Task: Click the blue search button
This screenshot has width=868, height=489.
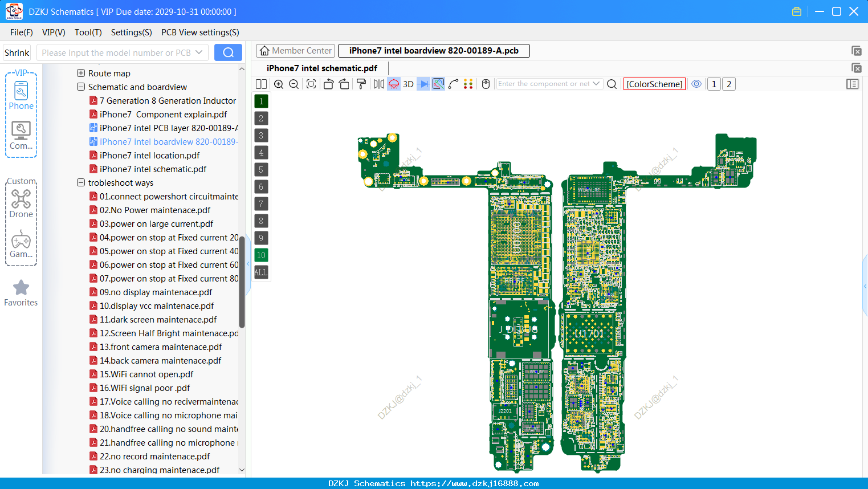Action: coord(228,52)
